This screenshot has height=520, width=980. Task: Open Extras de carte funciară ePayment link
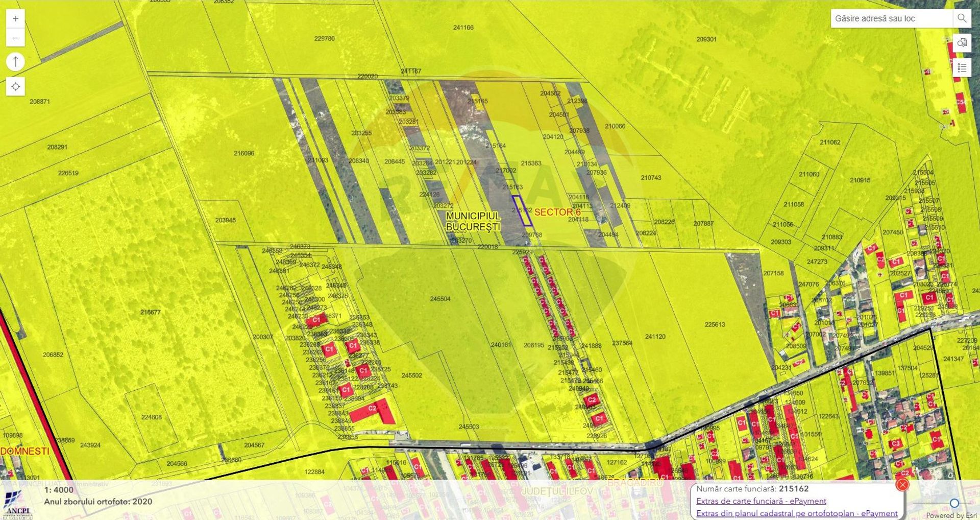click(761, 501)
